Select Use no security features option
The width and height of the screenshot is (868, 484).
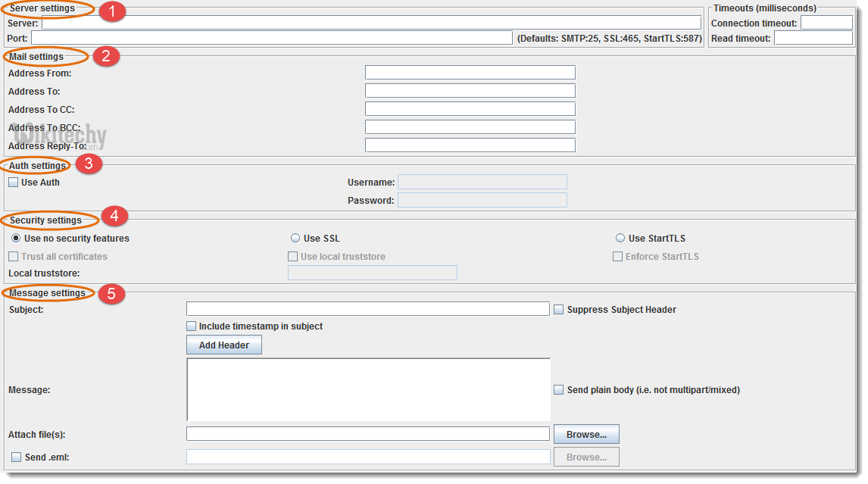(16, 239)
